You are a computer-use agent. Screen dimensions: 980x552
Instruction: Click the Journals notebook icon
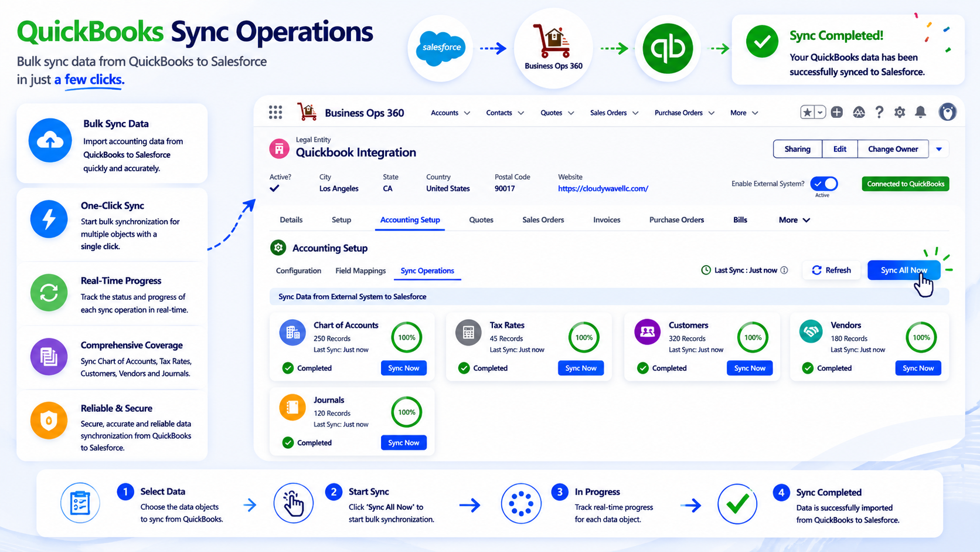click(292, 407)
